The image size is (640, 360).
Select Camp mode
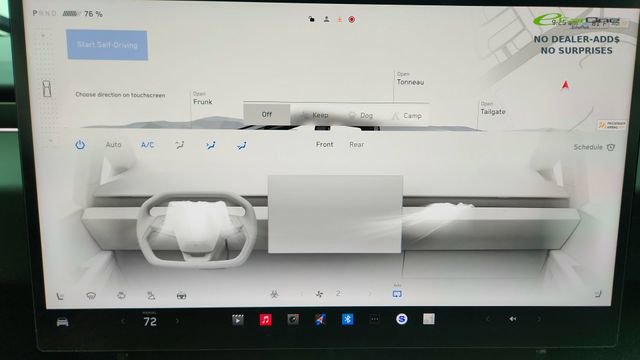point(407,116)
